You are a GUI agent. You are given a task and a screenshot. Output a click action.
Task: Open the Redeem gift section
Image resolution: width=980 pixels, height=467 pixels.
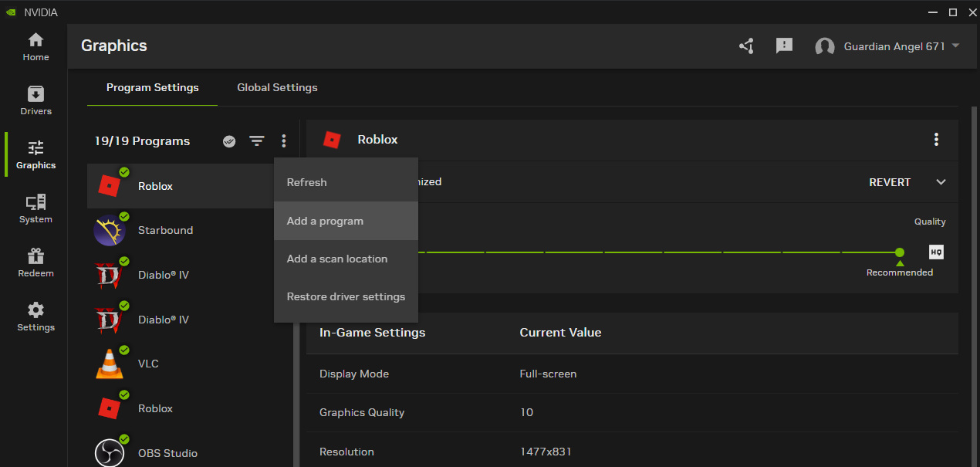click(x=35, y=262)
